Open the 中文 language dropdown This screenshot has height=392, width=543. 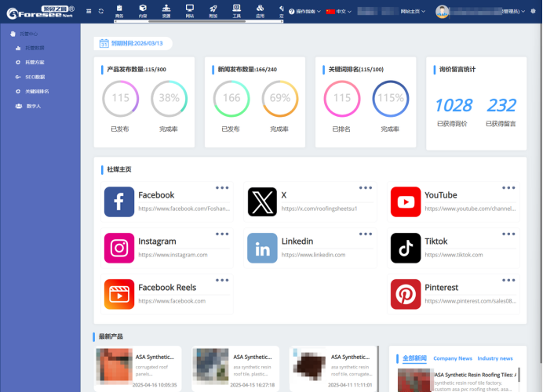pos(337,12)
